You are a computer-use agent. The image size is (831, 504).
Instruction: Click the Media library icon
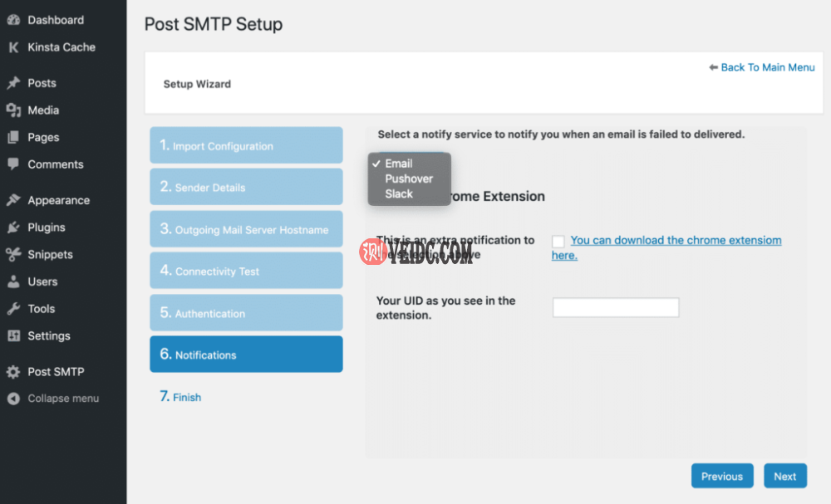13,110
